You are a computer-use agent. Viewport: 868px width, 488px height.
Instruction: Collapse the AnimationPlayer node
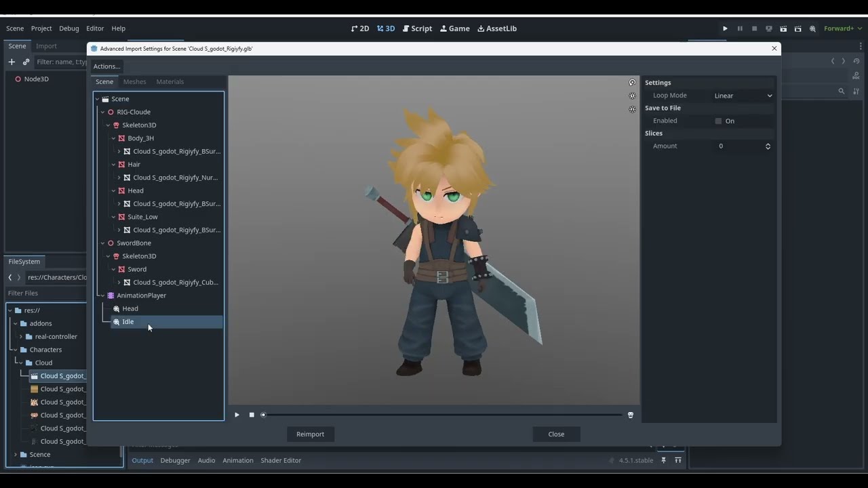pyautogui.click(x=102, y=296)
